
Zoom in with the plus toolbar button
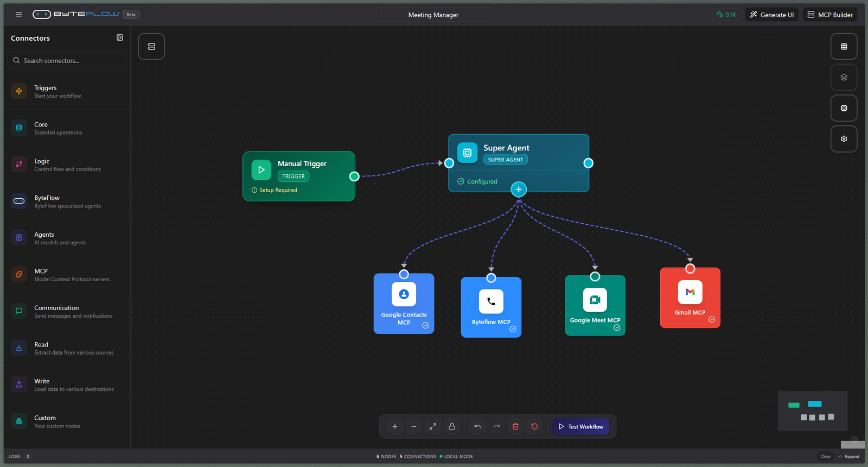pos(395,427)
